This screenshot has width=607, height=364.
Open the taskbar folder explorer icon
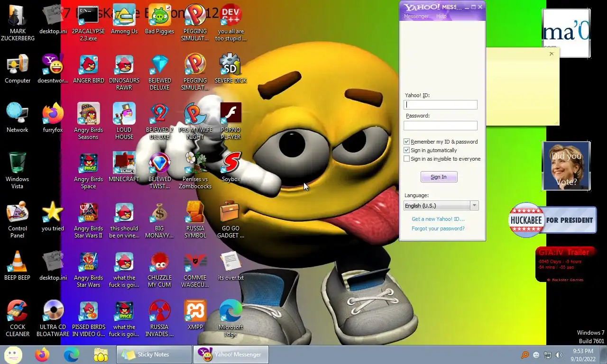click(x=101, y=354)
